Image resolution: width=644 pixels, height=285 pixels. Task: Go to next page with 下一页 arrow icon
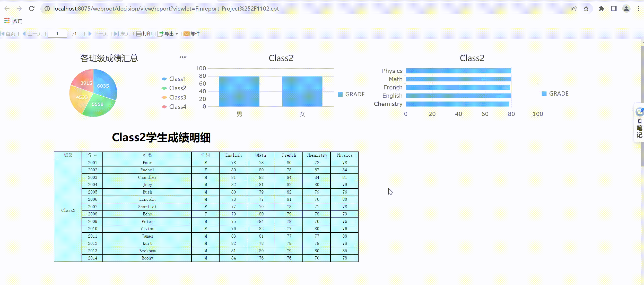coord(90,33)
